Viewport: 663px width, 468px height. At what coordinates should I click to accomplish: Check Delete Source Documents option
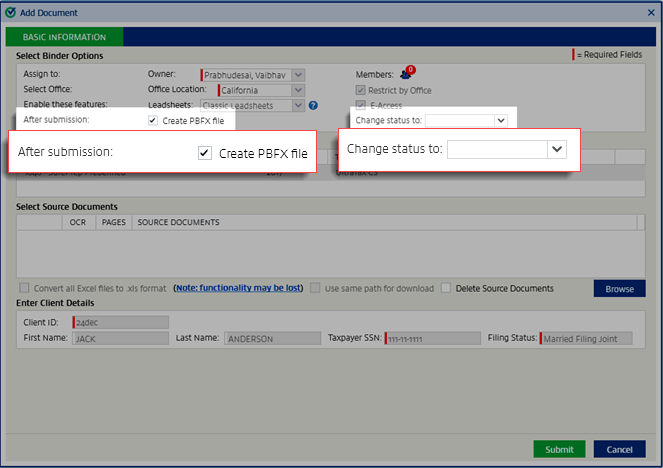click(x=447, y=288)
